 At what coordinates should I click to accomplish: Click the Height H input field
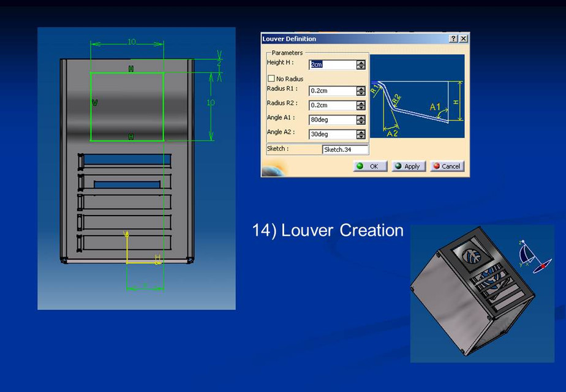(x=333, y=64)
